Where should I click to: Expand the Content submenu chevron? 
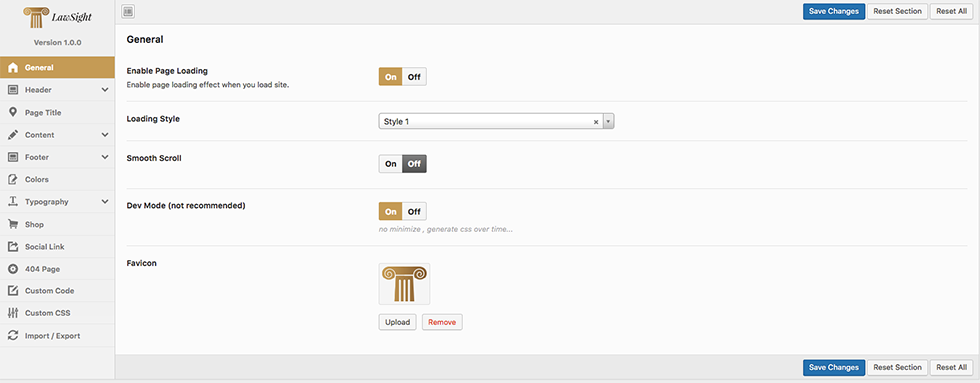[104, 135]
